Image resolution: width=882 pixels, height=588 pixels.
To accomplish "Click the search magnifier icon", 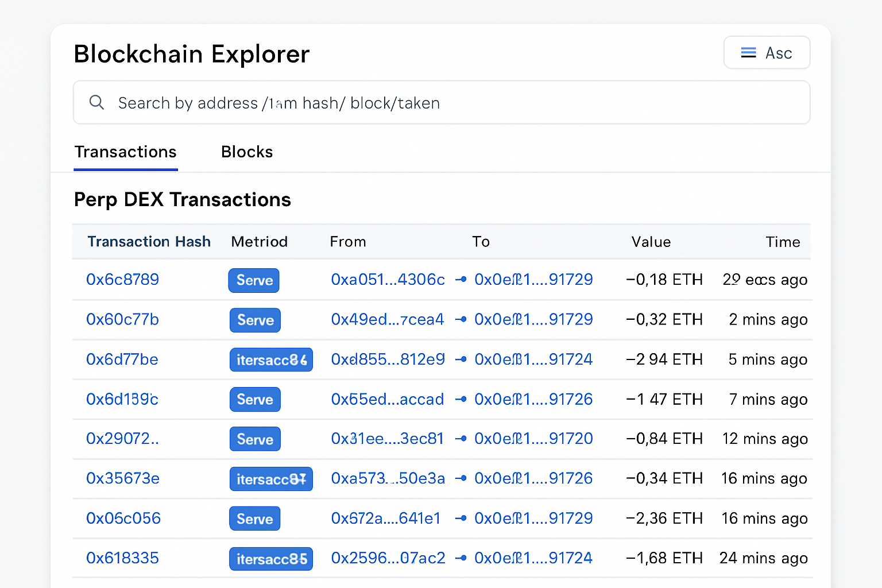I will (96, 102).
